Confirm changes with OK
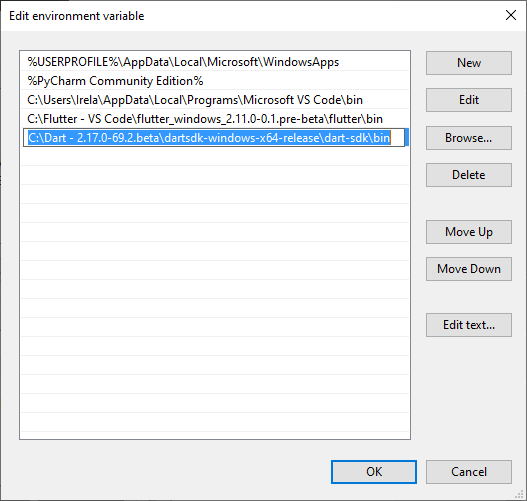This screenshot has width=527, height=501. tap(374, 472)
